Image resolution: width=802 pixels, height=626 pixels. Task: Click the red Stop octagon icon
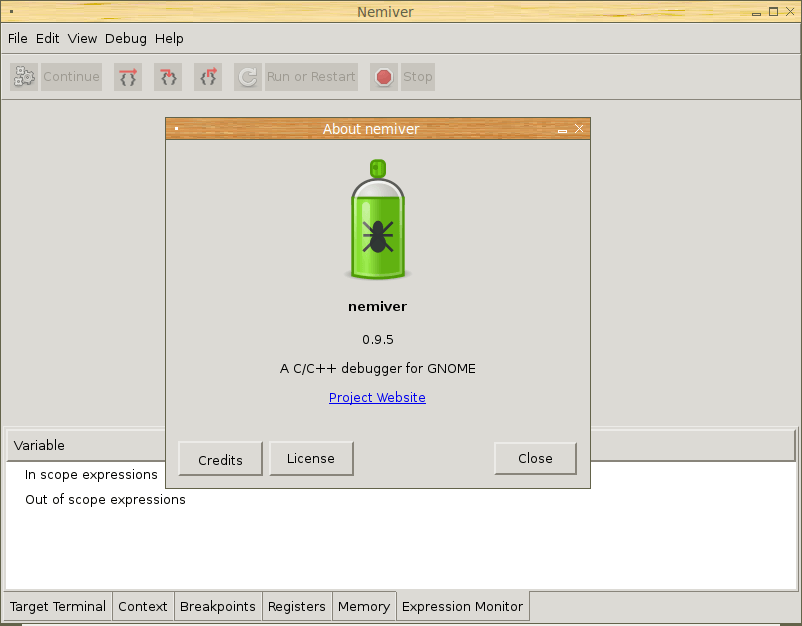384,77
